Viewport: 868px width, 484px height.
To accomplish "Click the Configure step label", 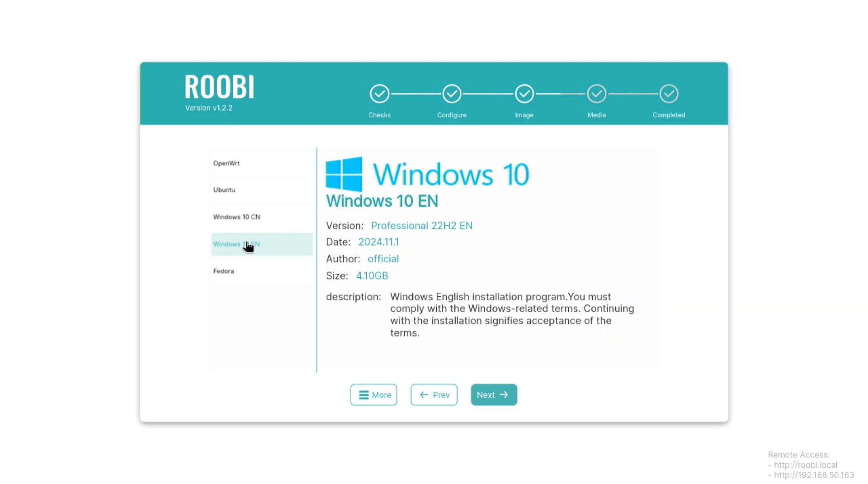I will (x=452, y=115).
